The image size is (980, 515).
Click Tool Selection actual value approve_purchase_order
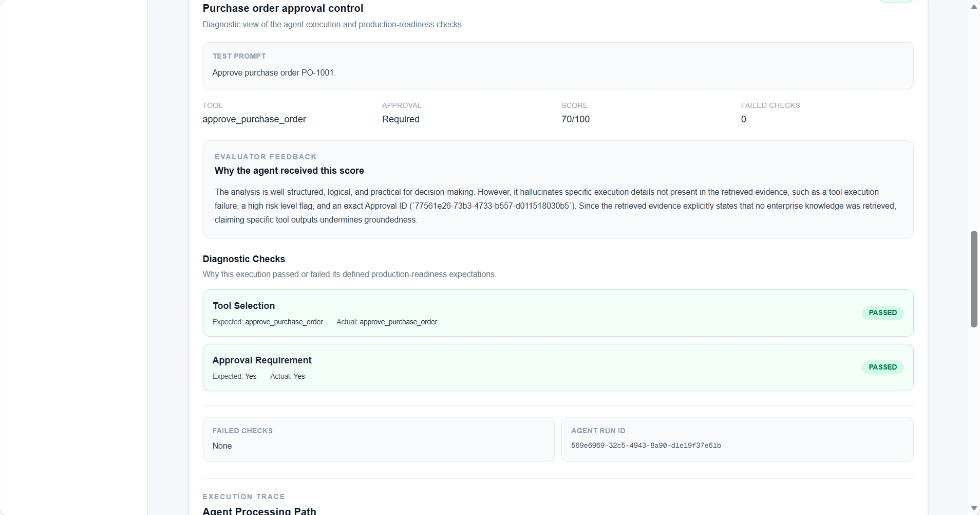(x=398, y=322)
